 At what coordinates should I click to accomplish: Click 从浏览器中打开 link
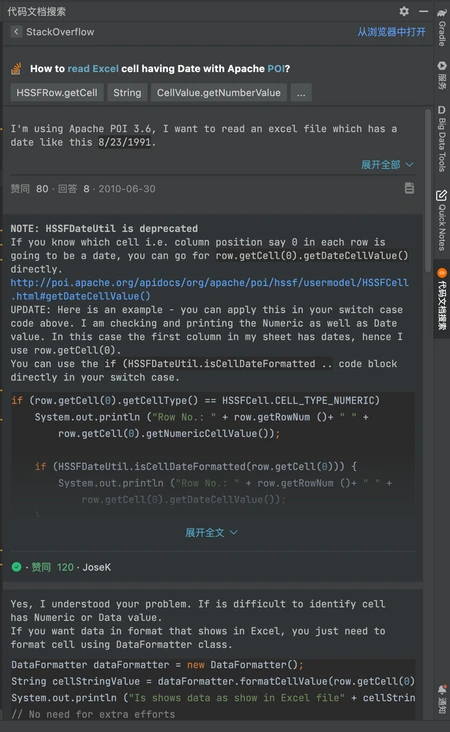392,32
